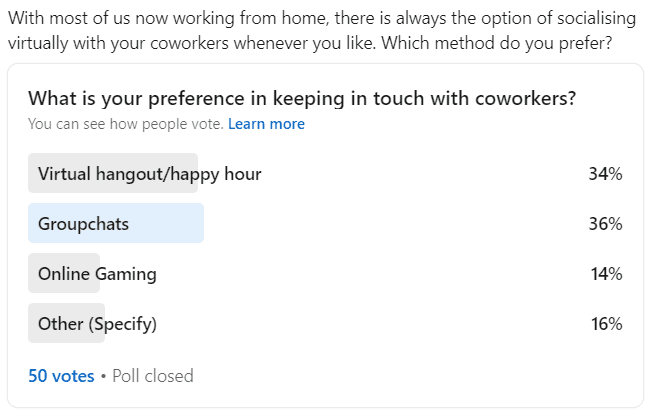The height and width of the screenshot is (415, 656).
Task: Click the 'You can see how people vote' text
Action: tap(126, 124)
